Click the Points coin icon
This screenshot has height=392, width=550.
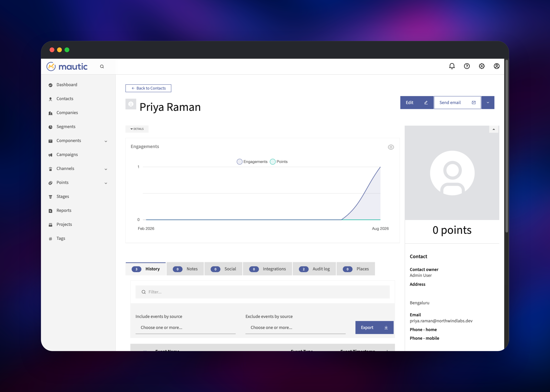50,183
